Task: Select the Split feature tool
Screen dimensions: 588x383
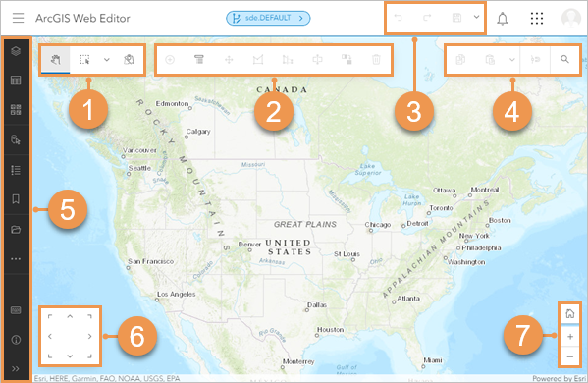Action: click(x=317, y=60)
